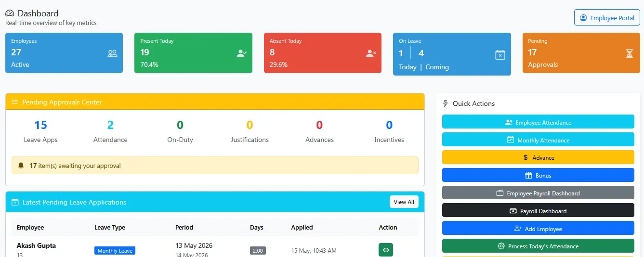Click the 0 Advances counter
Screen dimensions: 644x257
point(319,131)
